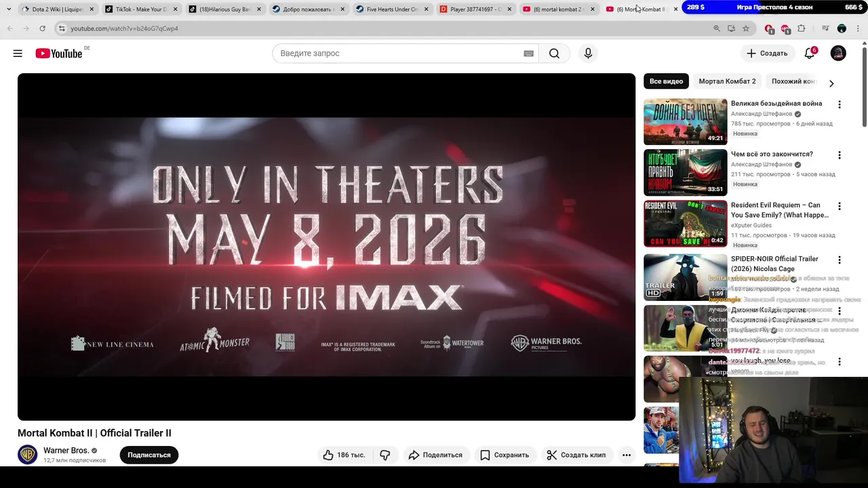This screenshot has width=868, height=488.
Task: Reload the YouTube page
Action: (42, 28)
